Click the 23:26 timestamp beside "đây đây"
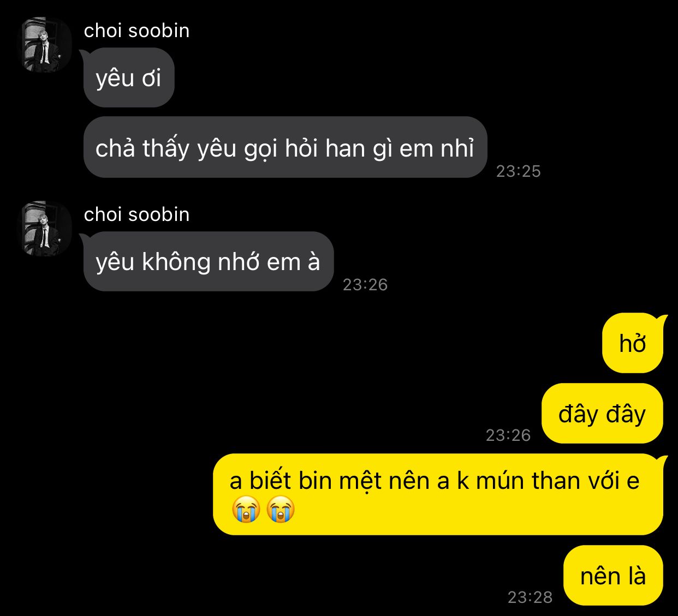678x616 pixels. [x=508, y=435]
